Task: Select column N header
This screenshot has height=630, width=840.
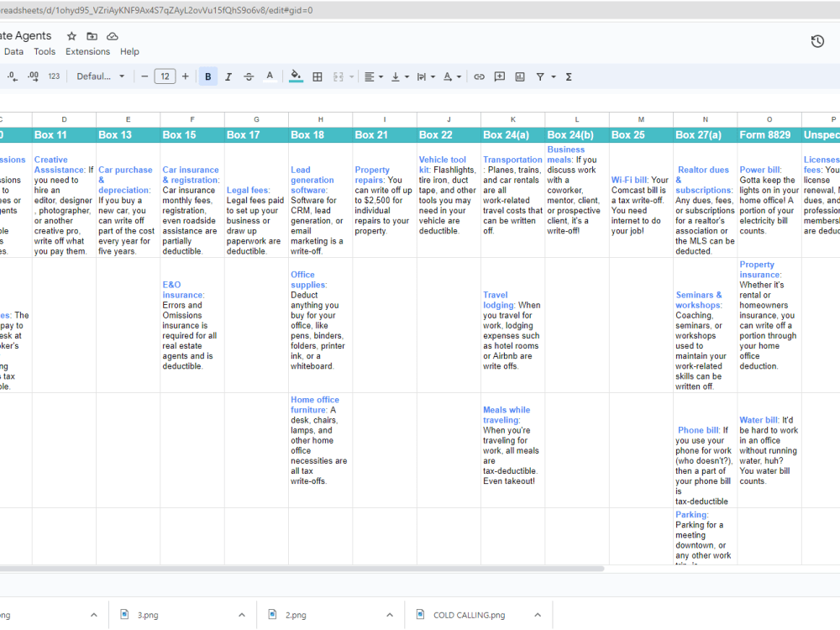Action: tap(705, 119)
